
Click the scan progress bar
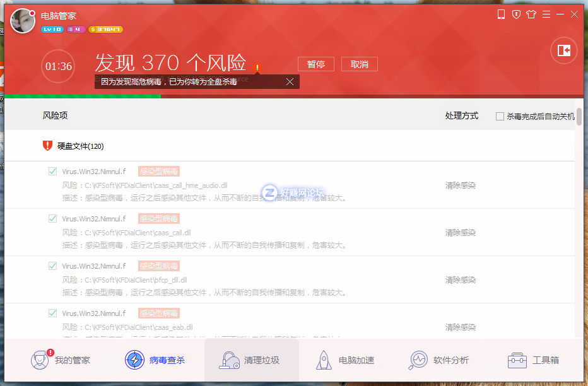coord(293,96)
